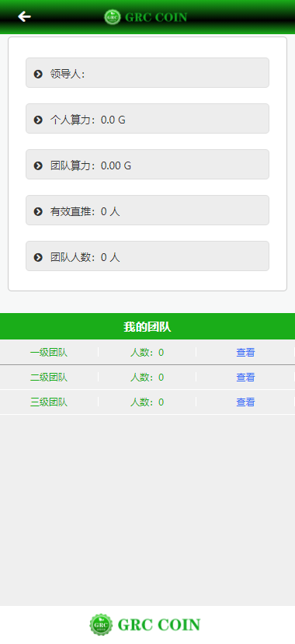This screenshot has width=295, height=644.
Task: Click chevron icon beside 领导人
Action: [38, 74]
